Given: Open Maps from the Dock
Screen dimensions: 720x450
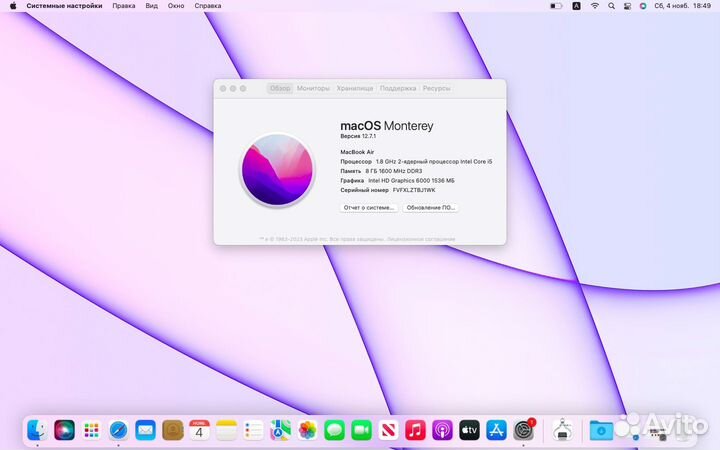Looking at the screenshot, I should tap(281, 430).
